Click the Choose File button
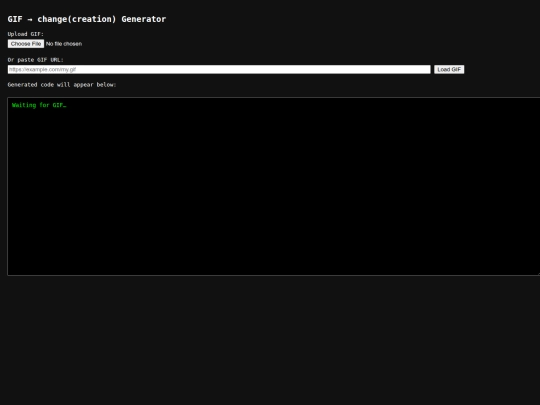This screenshot has height=405, width=540. click(26, 44)
